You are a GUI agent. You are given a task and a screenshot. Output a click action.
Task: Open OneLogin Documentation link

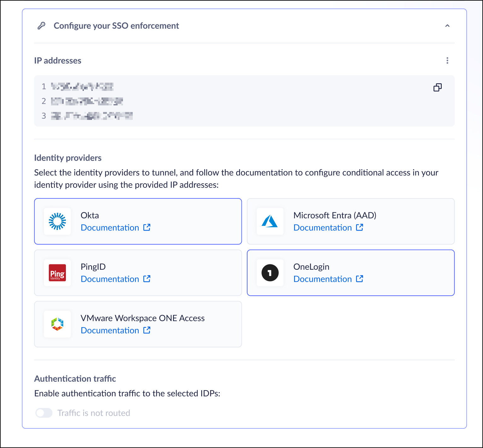coord(323,279)
